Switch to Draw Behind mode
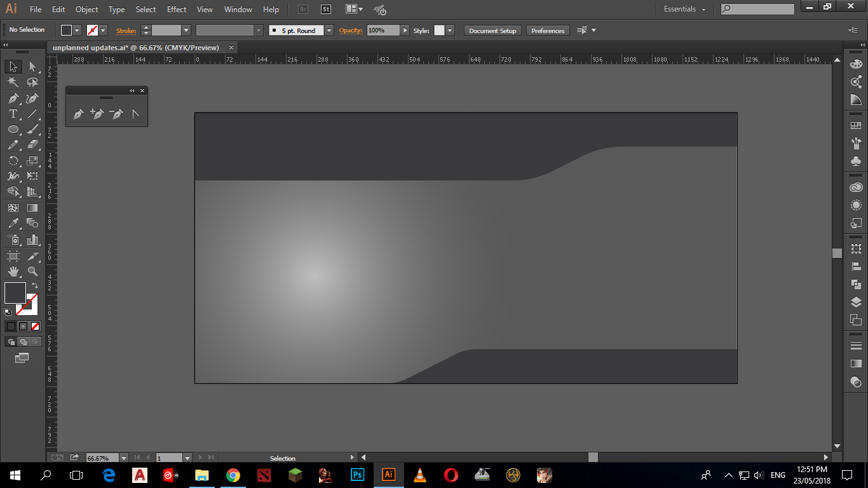This screenshot has width=868, height=488. [23, 342]
